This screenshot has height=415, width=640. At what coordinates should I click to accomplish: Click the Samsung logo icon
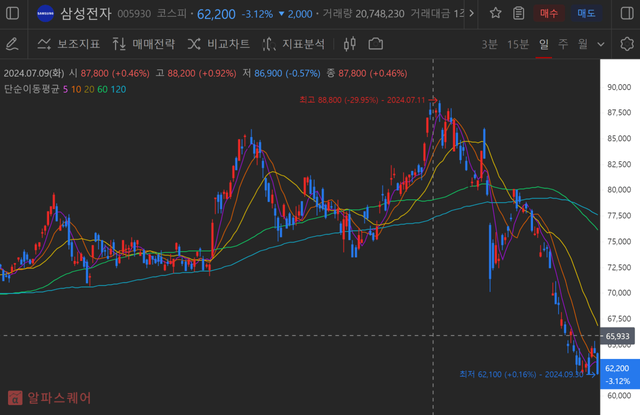45,14
